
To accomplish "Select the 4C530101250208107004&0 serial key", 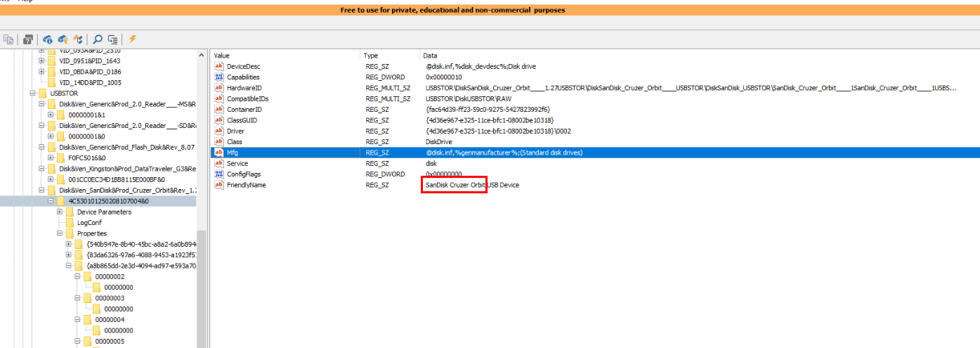I will 108,201.
